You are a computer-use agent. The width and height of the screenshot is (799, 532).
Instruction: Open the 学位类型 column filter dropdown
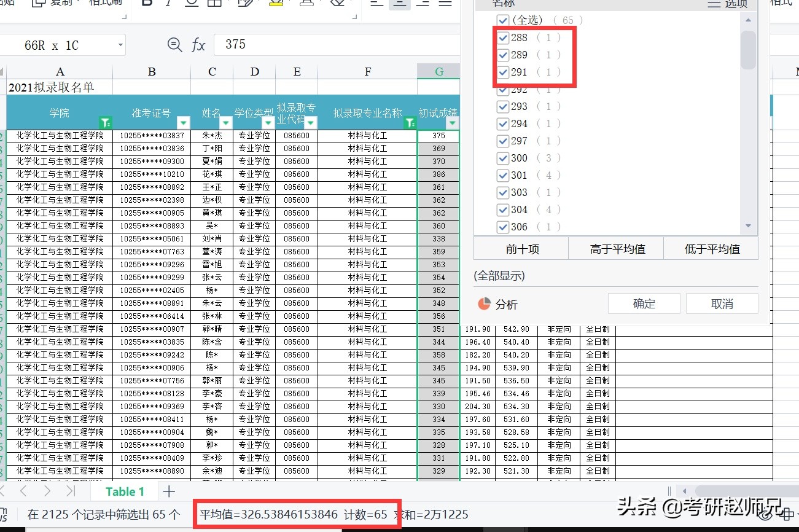268,123
